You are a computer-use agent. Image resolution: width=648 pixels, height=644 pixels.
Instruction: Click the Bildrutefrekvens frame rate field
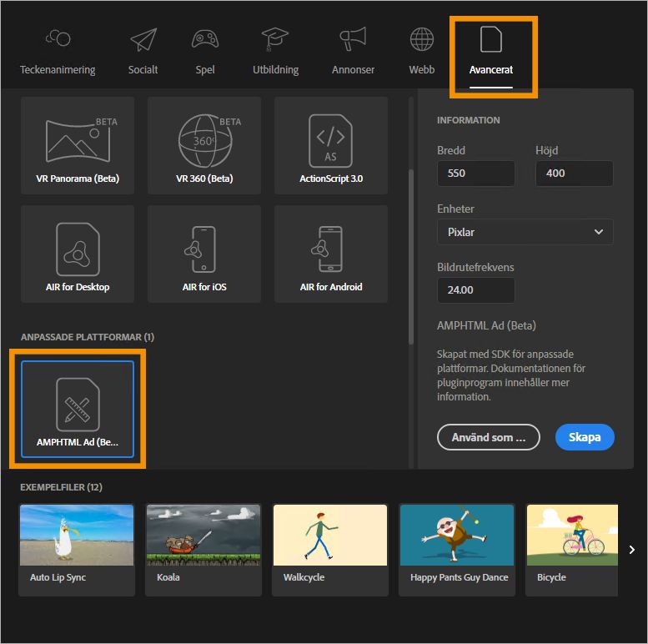[x=475, y=290]
